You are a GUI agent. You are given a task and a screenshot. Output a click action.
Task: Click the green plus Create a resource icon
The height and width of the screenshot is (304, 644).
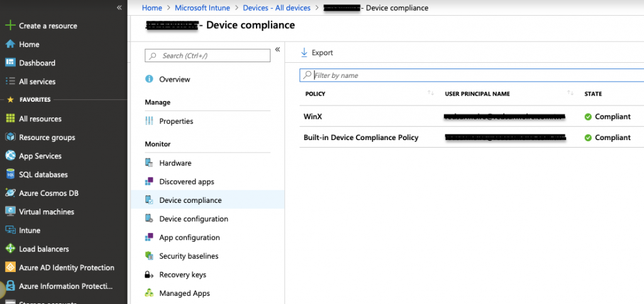click(10, 25)
